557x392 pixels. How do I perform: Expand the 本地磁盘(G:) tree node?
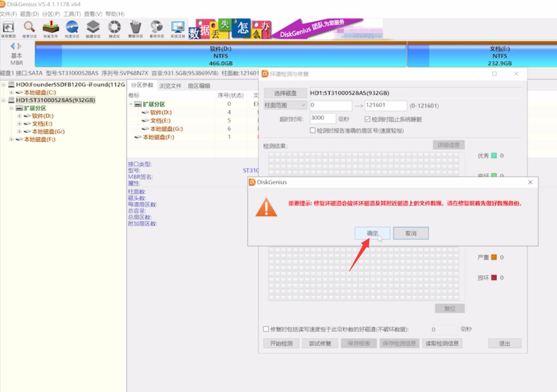point(19,132)
